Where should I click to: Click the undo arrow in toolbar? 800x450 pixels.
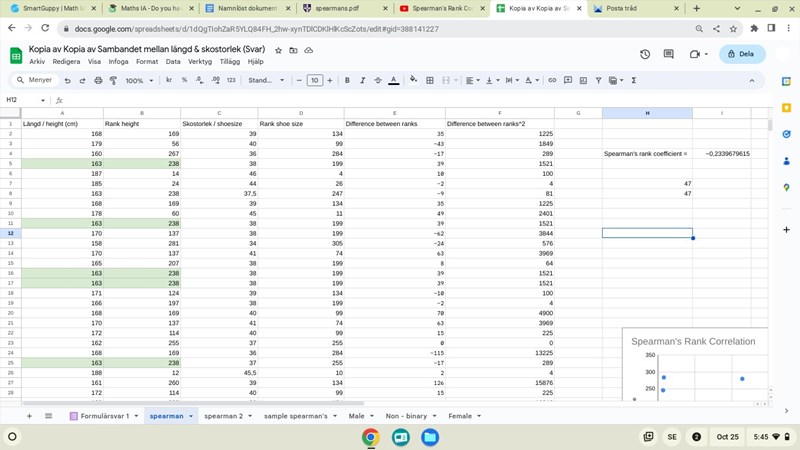tap(68, 80)
